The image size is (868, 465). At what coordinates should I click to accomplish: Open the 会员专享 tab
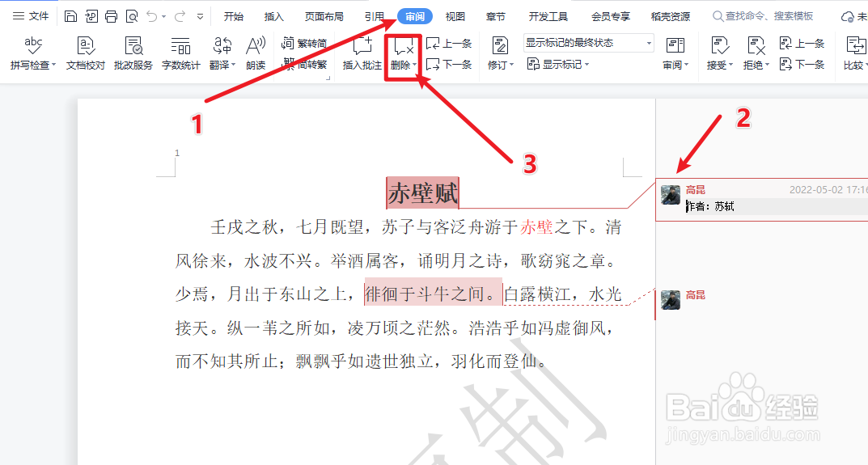tap(611, 17)
